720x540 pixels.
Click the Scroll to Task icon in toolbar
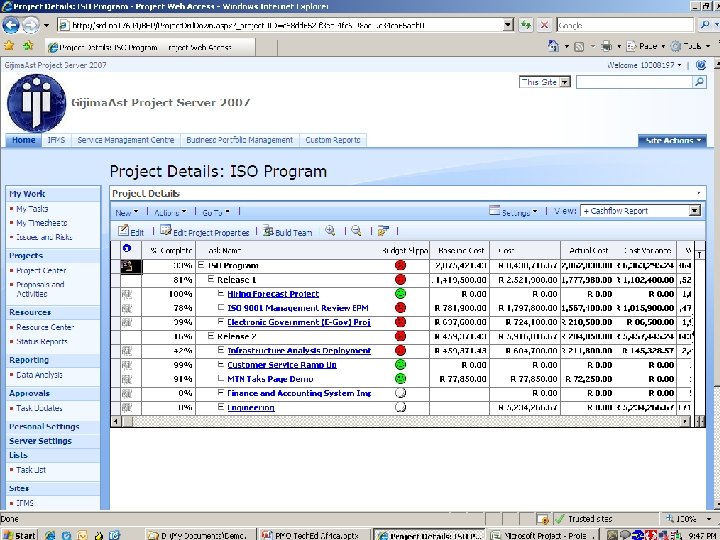tap(383, 231)
